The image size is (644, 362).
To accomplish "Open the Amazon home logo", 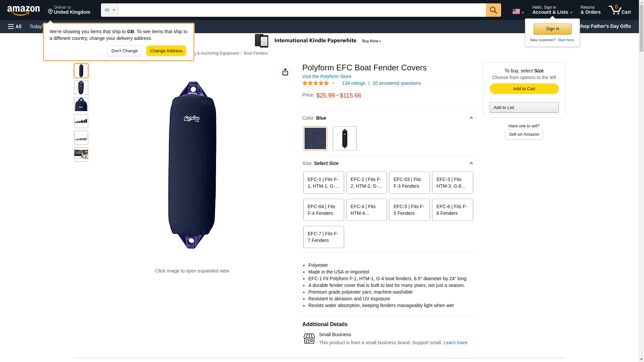I will 23,10.
